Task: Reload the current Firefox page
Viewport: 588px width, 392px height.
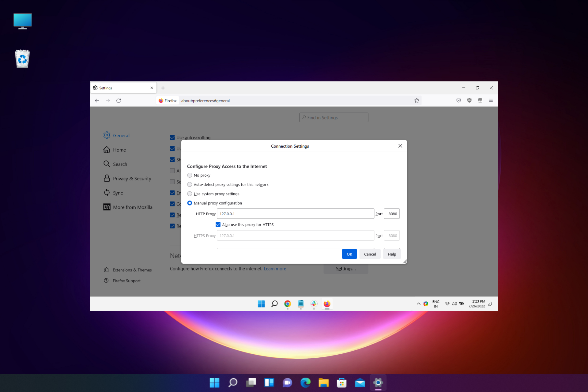Action: point(119,100)
